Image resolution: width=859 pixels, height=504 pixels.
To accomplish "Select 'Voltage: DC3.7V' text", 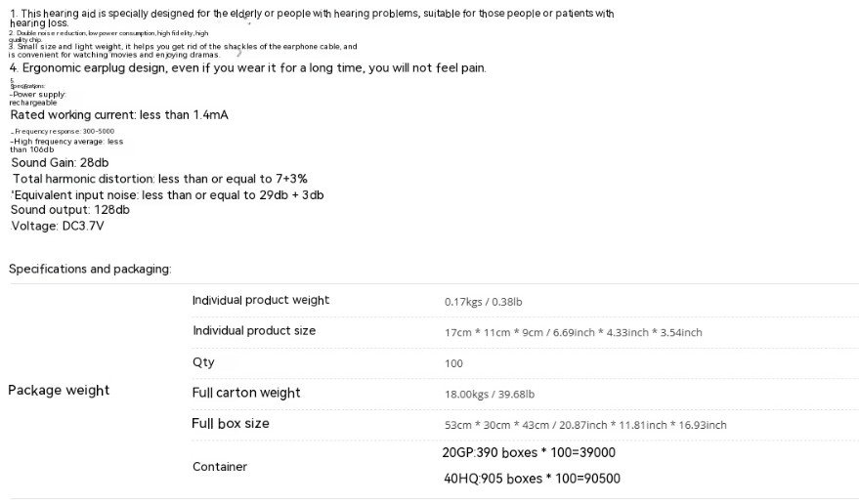I will [58, 227].
